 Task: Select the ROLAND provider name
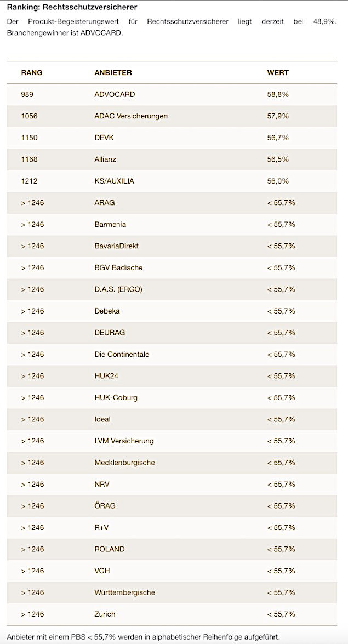click(x=110, y=549)
